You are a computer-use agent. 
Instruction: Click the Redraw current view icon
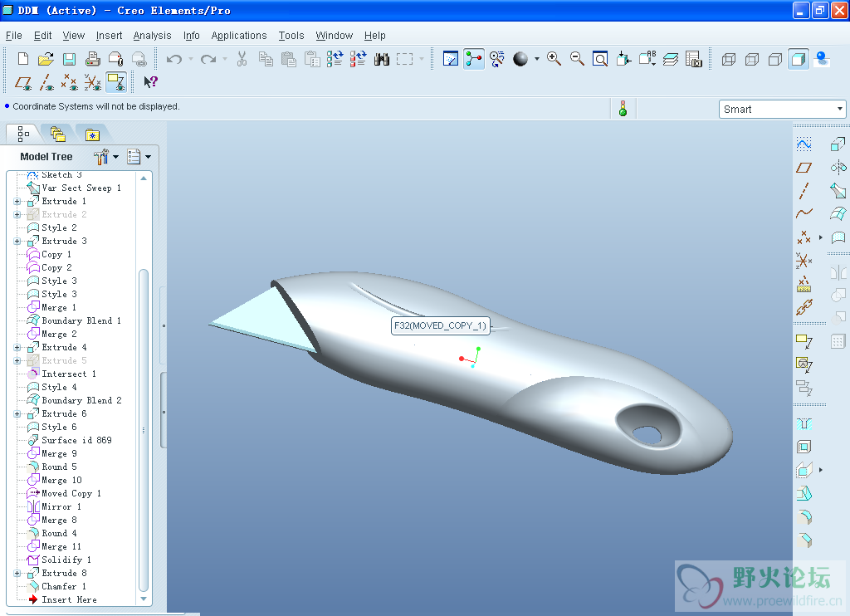click(x=451, y=59)
